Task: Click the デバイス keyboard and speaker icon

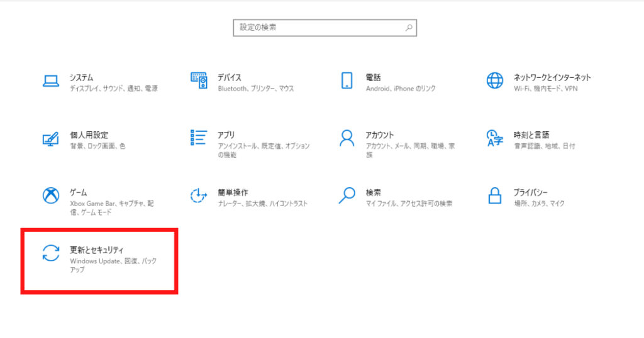Action: click(199, 80)
